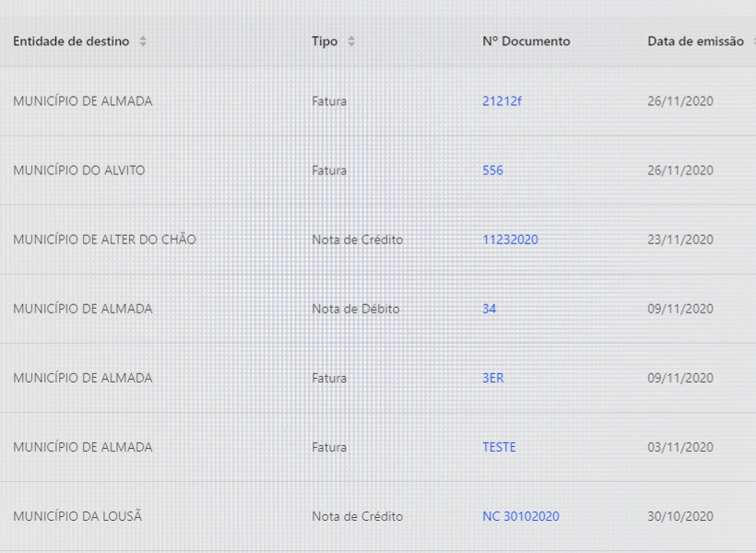
Task: Open document number 556
Action: (492, 171)
